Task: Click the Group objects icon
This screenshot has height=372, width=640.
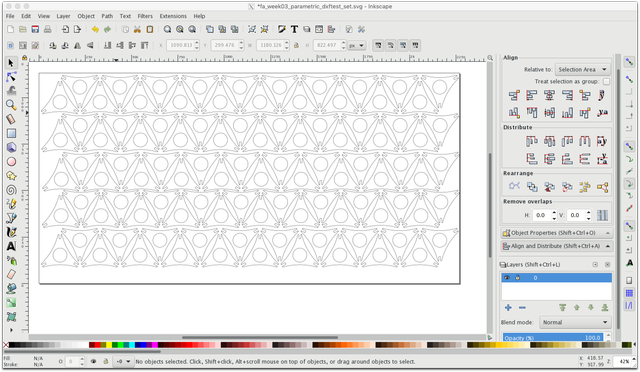Action: coord(252,29)
